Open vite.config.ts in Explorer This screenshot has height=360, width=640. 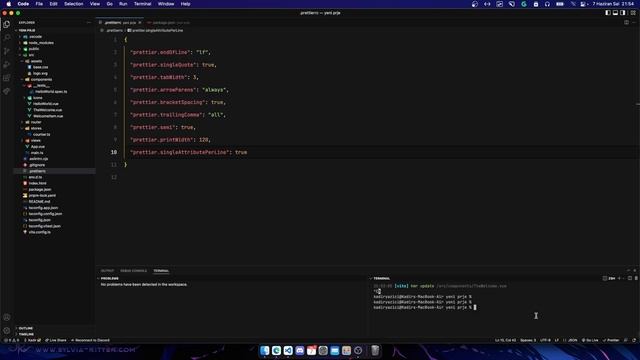coord(40,232)
